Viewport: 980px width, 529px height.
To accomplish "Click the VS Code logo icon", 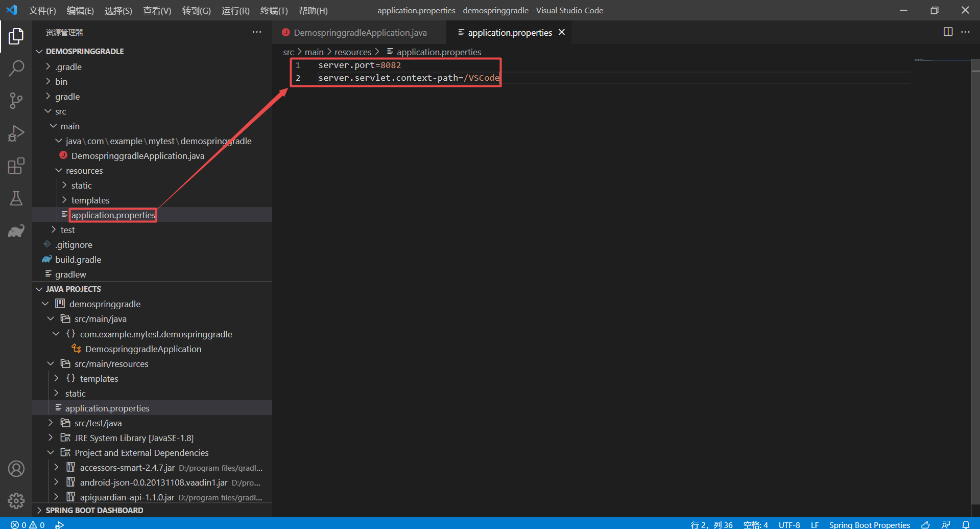I will click(x=12, y=10).
